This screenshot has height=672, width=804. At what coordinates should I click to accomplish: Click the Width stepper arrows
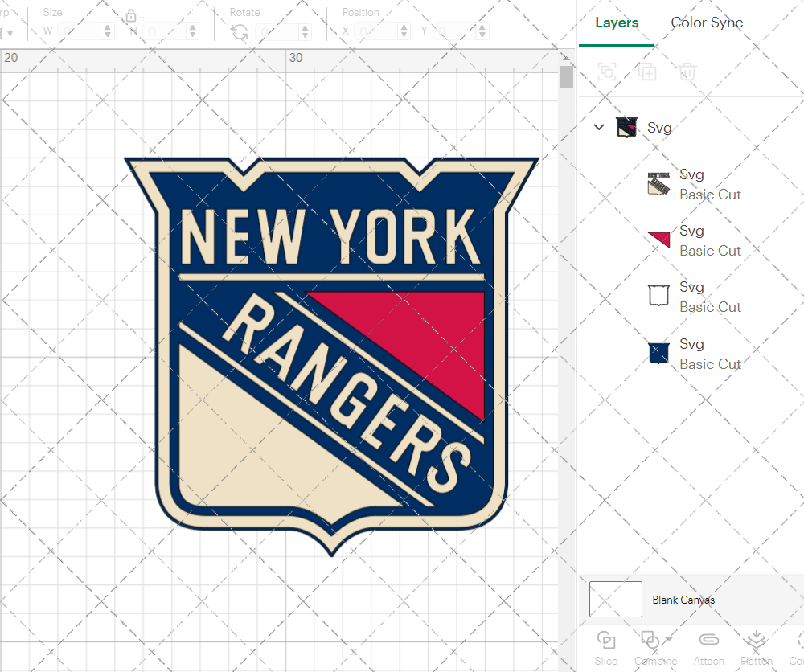click(x=107, y=31)
